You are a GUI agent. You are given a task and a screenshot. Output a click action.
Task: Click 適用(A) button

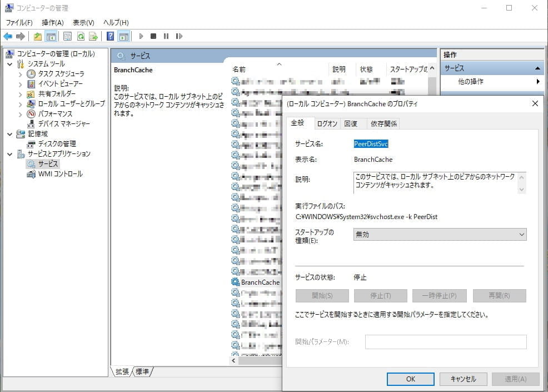click(x=516, y=379)
